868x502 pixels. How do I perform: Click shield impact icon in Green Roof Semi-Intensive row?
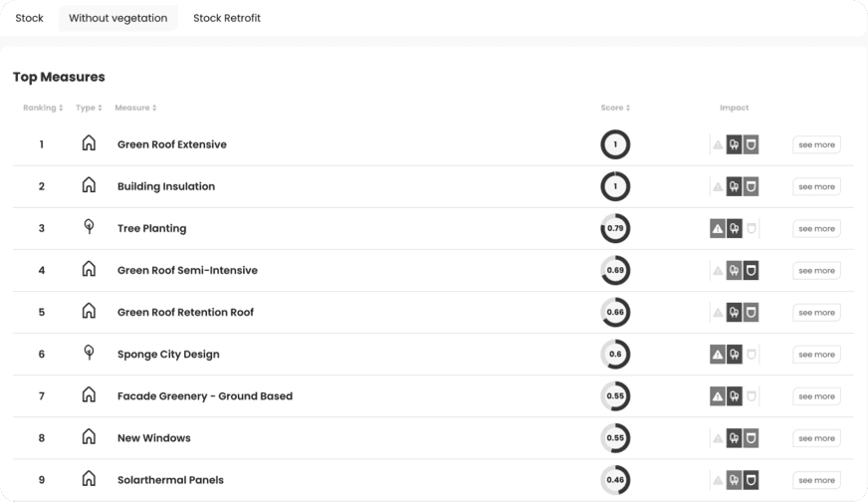coord(751,270)
